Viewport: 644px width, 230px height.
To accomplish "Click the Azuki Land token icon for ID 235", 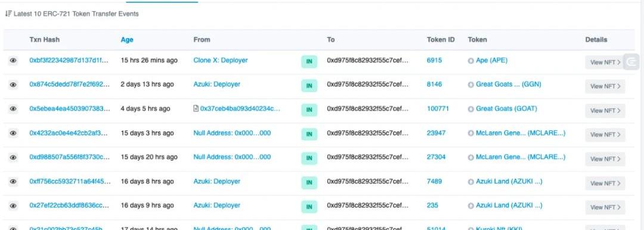I will point(470,206).
